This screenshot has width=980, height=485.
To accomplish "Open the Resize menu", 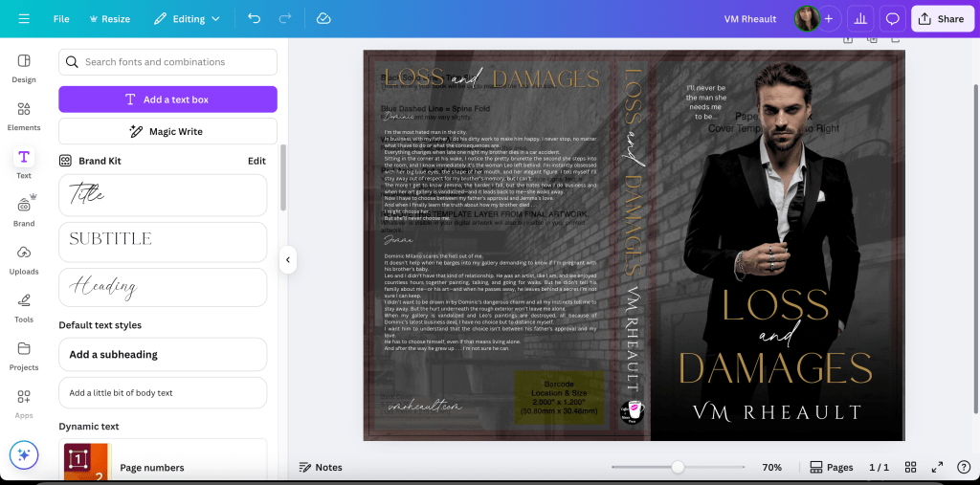I will [x=110, y=18].
